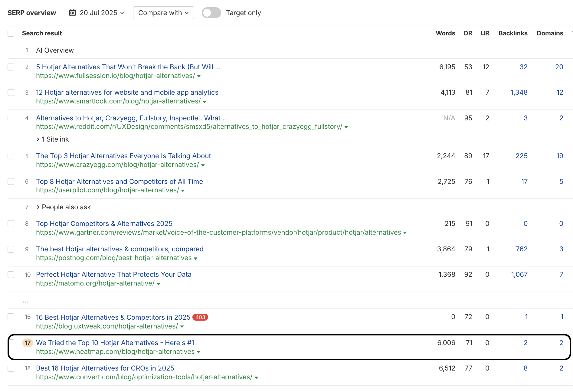Open the dropdown arrow after fullsession.io URL

click(x=199, y=76)
